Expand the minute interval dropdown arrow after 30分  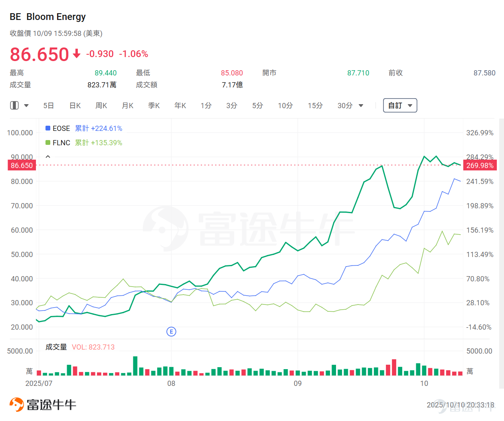tap(361, 106)
